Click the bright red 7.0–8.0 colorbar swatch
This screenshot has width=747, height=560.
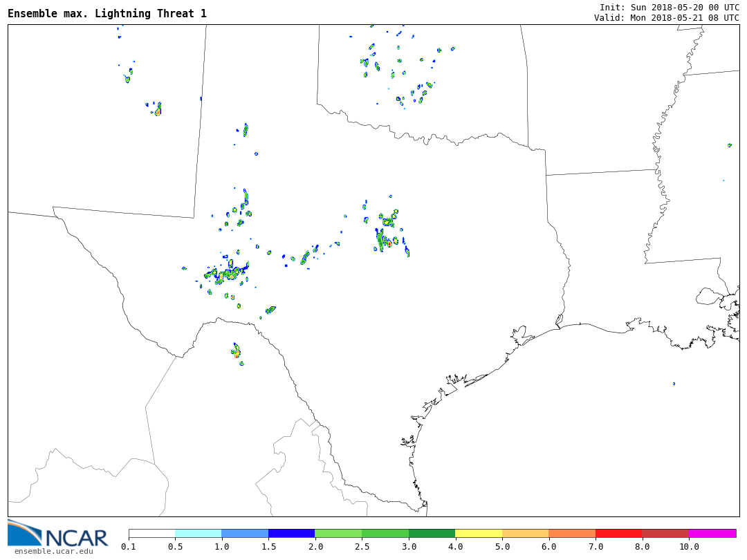pyautogui.click(x=619, y=534)
